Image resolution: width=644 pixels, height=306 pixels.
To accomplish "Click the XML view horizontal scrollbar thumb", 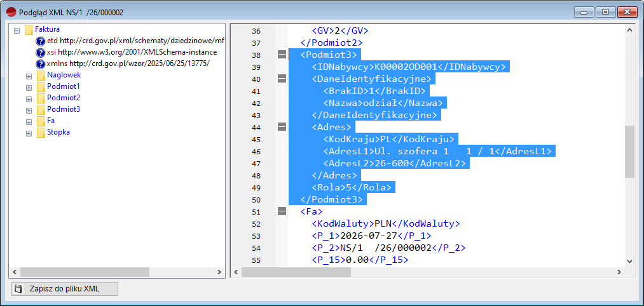I will (296, 272).
